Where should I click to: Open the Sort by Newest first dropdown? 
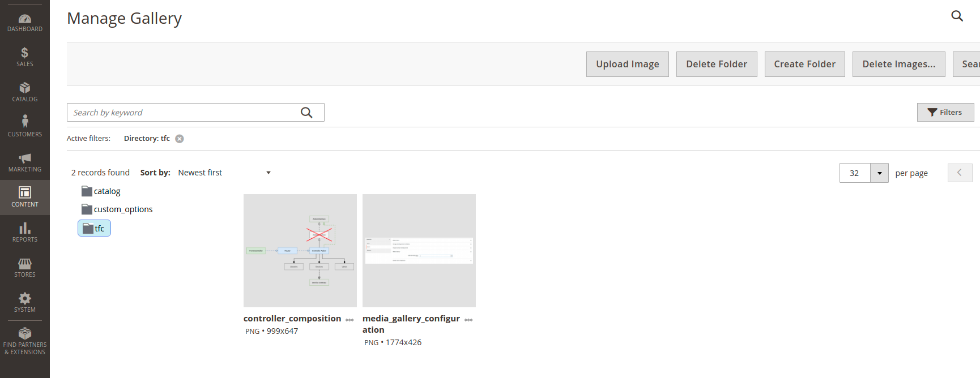pos(225,173)
